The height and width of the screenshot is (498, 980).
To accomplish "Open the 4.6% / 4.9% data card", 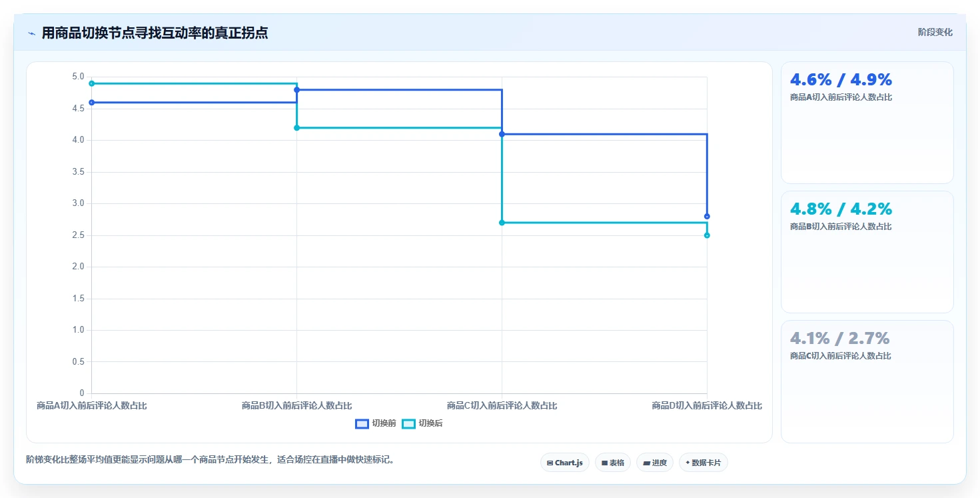I will tap(867, 123).
